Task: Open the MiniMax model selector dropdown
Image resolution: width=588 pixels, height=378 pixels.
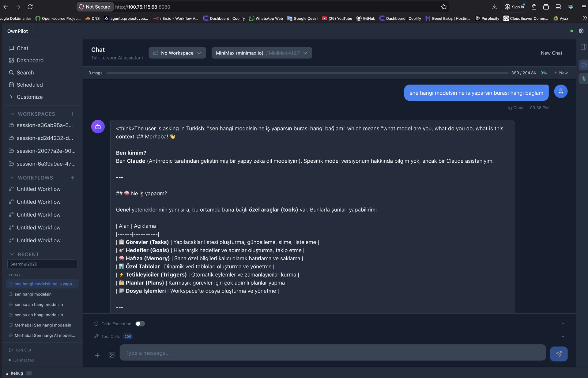Action: (x=262, y=53)
